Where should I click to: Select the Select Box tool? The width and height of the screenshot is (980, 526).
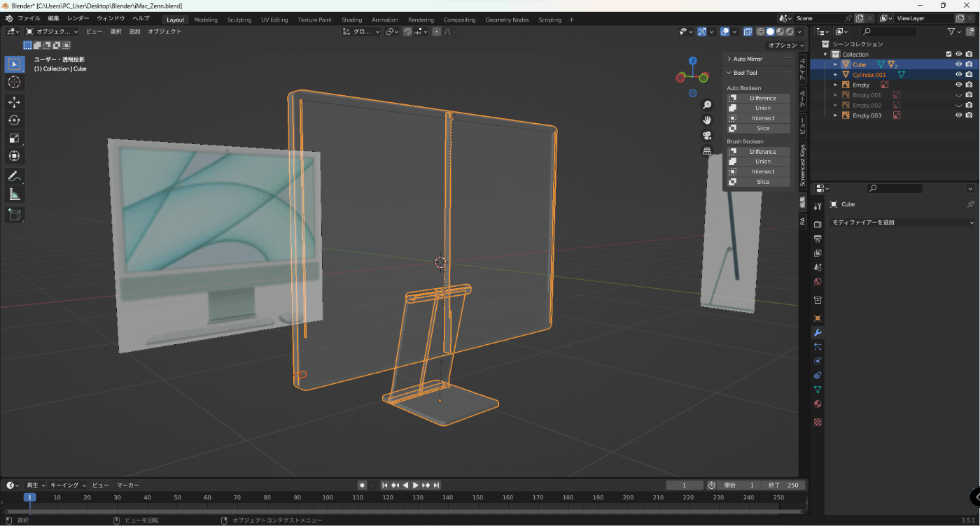pos(14,64)
